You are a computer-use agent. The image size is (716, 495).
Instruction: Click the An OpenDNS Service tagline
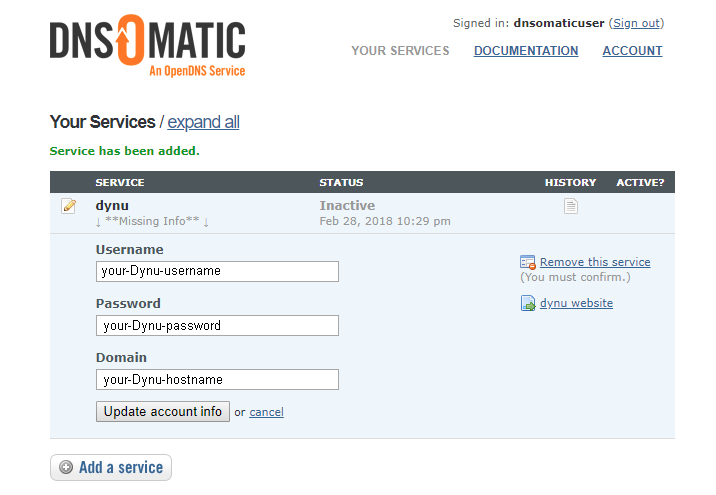pyautogui.click(x=197, y=71)
